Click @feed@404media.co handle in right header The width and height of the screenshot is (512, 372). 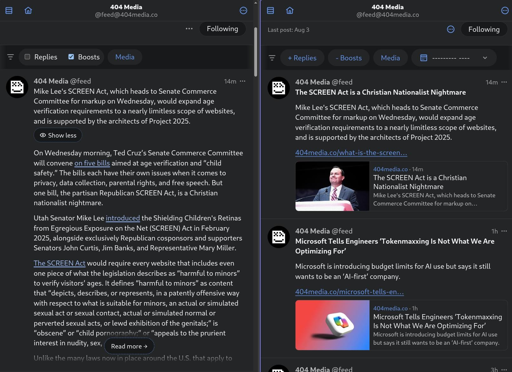pos(387,15)
